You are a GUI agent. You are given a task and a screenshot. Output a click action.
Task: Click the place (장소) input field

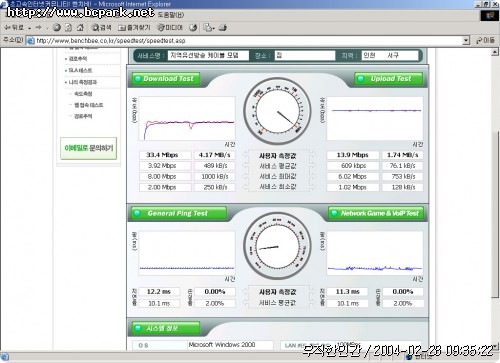pos(305,55)
